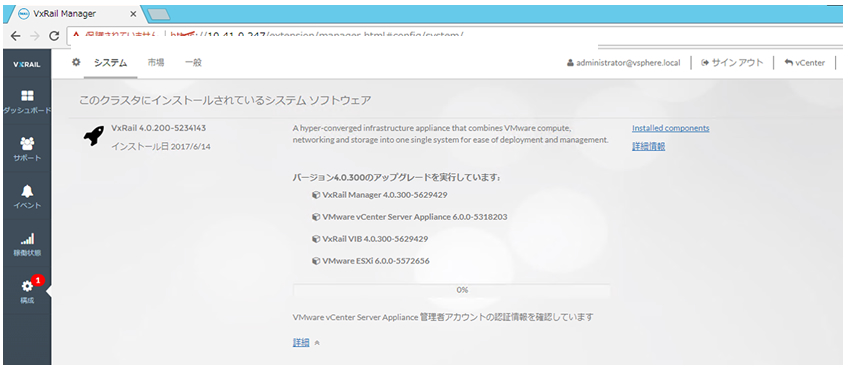Click the browser reload icon
Screen dimensions: 850x370
(54, 36)
